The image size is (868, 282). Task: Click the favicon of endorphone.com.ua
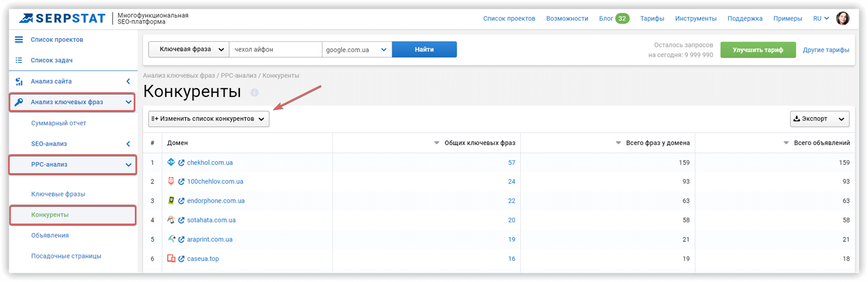tap(171, 201)
